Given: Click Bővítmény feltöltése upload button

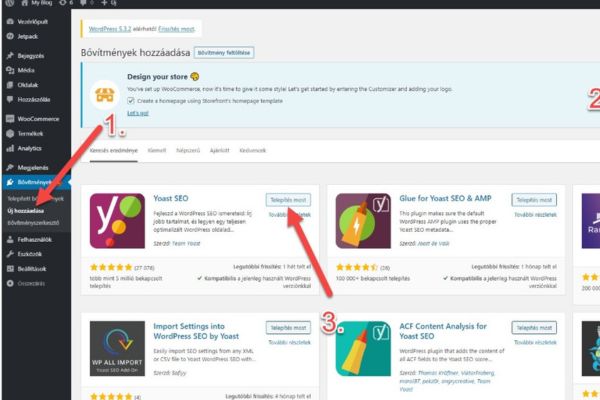Looking at the screenshot, I should [x=224, y=52].
